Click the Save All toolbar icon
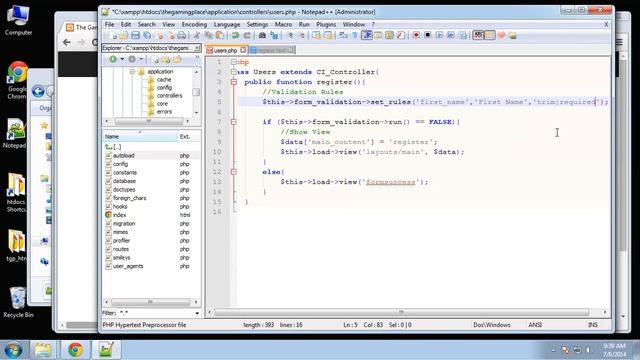 [147, 36]
